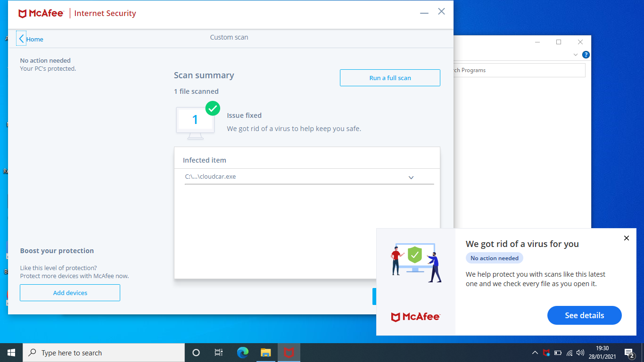
Task: Click the Home link in McAfee header
Action: (35, 39)
